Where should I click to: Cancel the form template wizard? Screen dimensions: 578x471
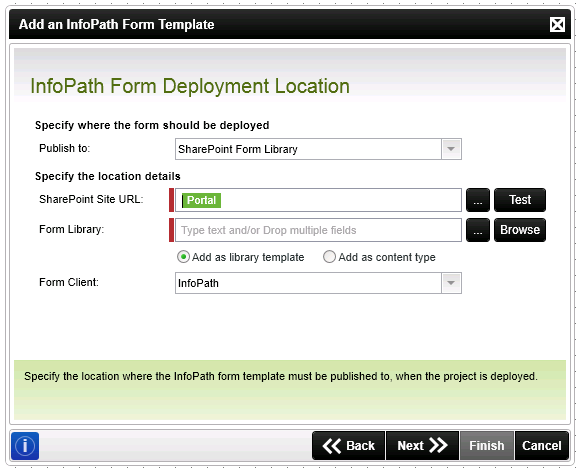542,446
